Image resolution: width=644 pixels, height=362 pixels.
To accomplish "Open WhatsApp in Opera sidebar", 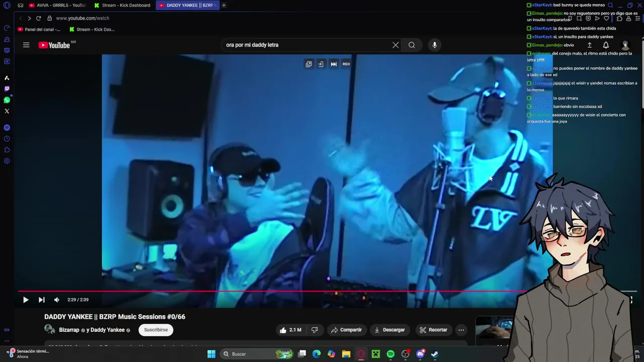I will (x=7, y=100).
